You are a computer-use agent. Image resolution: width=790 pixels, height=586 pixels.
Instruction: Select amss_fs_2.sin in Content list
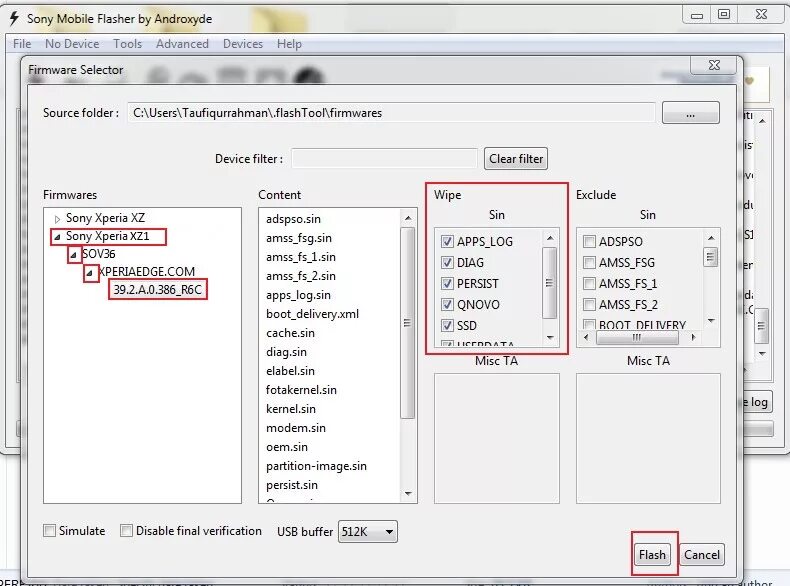301,276
